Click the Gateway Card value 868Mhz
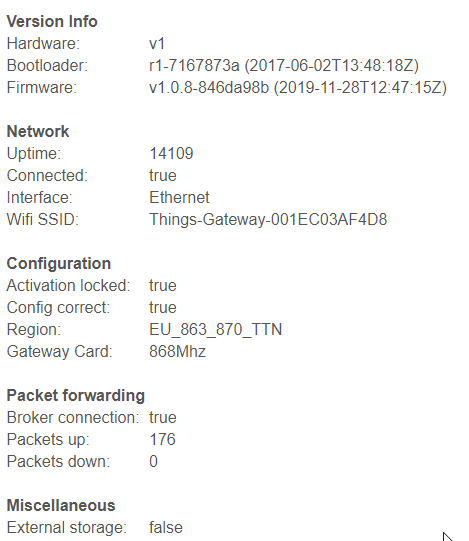This screenshot has height=541, width=469. pos(177,352)
